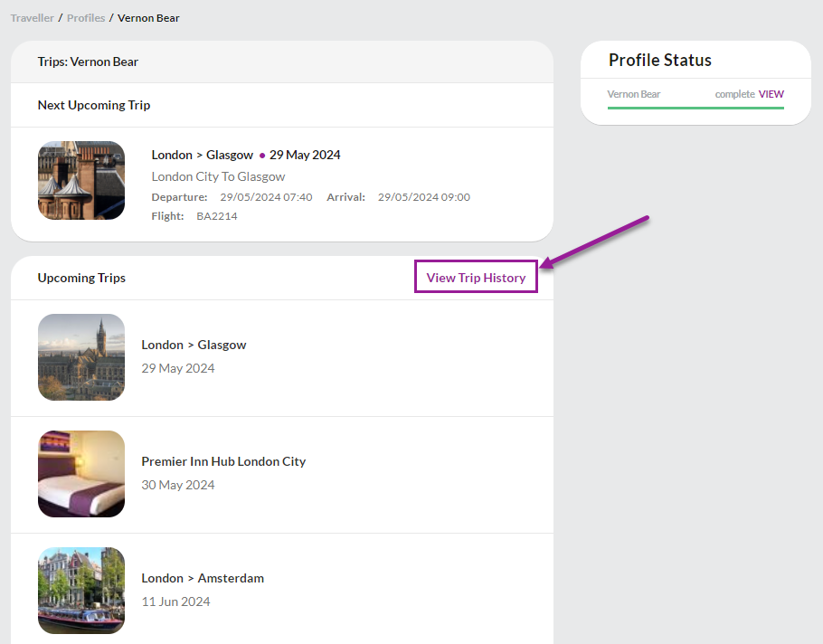Image resolution: width=823 pixels, height=644 pixels.
Task: Select the Profile Status heading
Action: coord(660,60)
